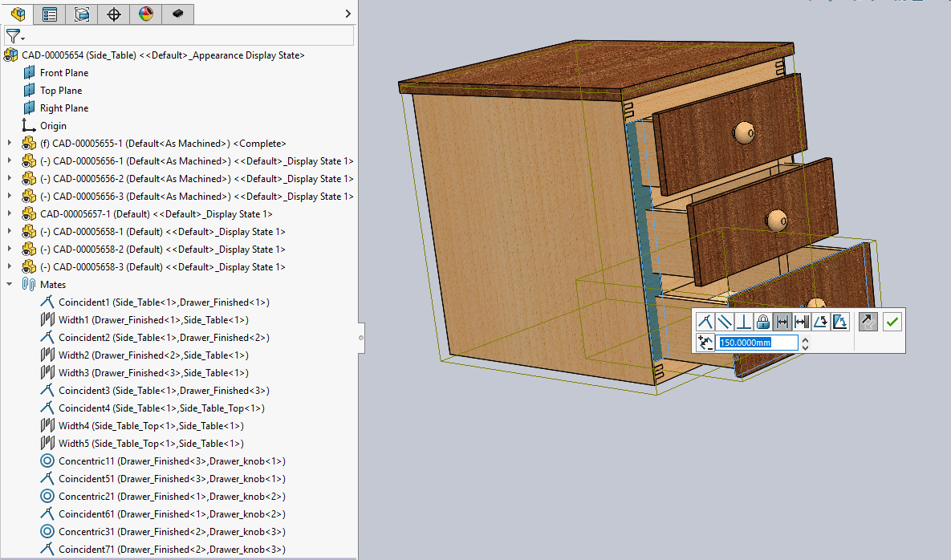
Task: Open the DimXpertManager crosshair tab
Action: [x=114, y=14]
